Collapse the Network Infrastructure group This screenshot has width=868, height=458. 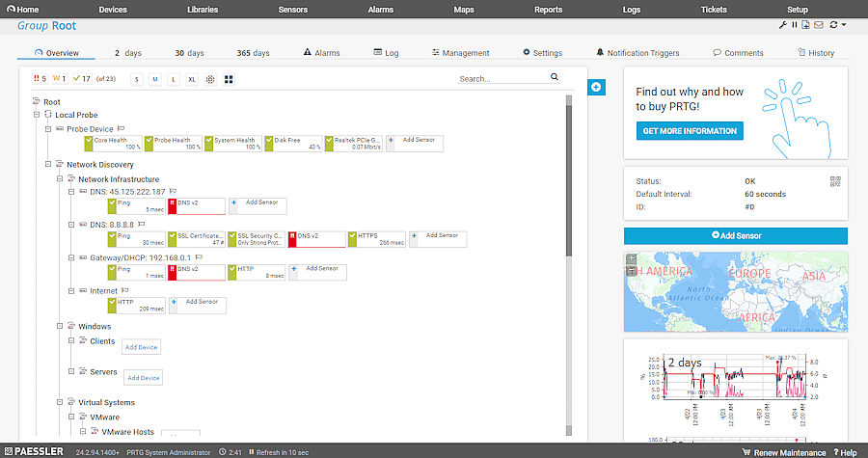click(x=60, y=178)
